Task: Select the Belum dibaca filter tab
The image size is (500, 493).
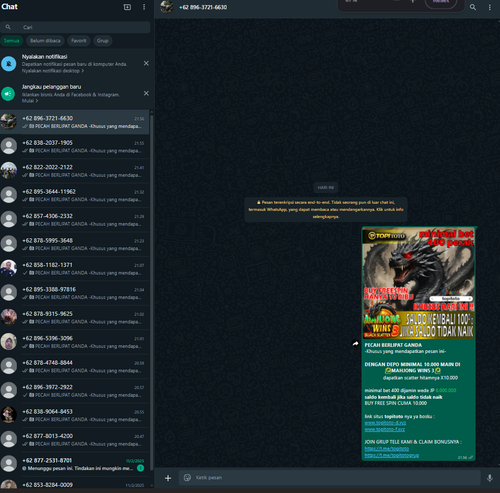Action: (45, 41)
